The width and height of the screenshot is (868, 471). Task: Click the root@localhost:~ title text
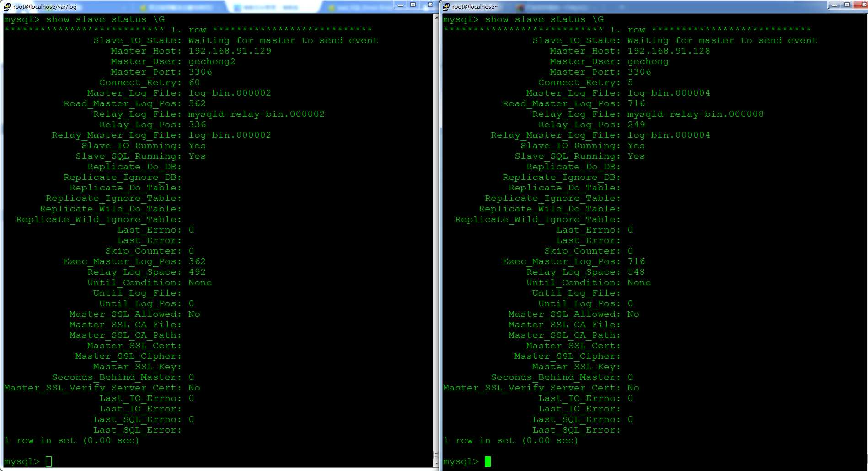[475, 6]
